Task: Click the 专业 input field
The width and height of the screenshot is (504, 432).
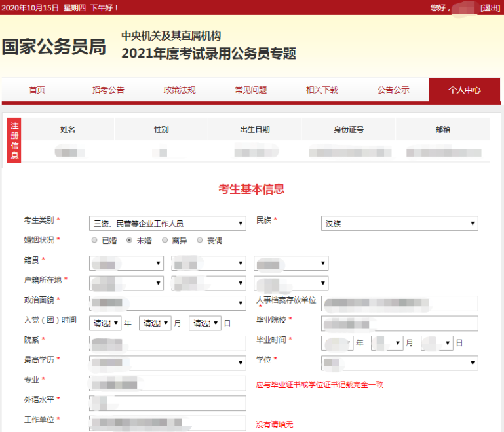Action: click(168, 383)
